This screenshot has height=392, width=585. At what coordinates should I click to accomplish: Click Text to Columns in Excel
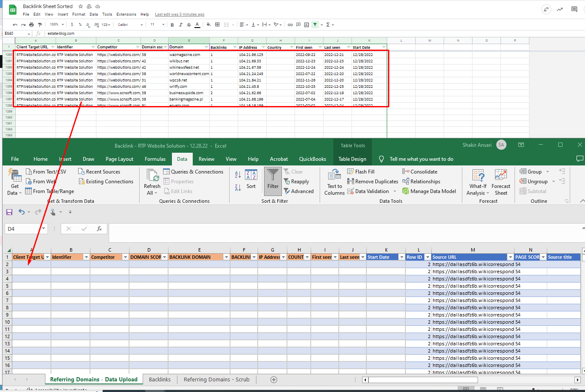[x=335, y=182]
